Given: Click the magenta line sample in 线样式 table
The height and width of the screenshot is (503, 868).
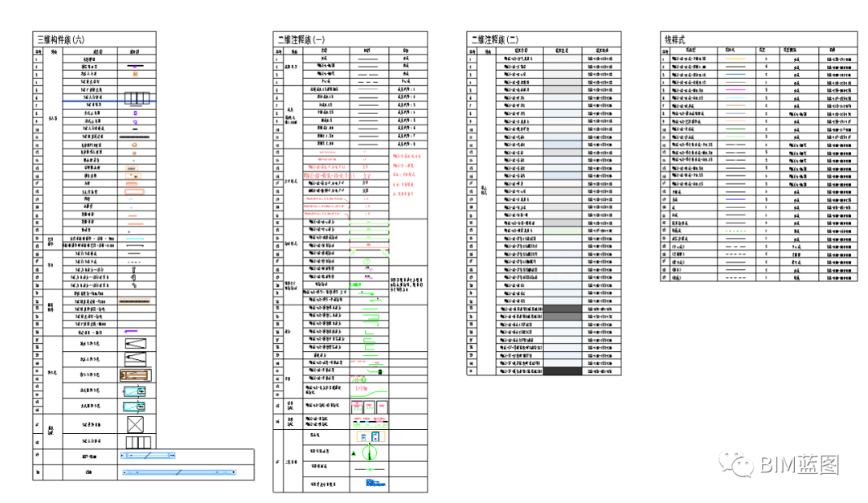Looking at the screenshot, I should (735, 90).
